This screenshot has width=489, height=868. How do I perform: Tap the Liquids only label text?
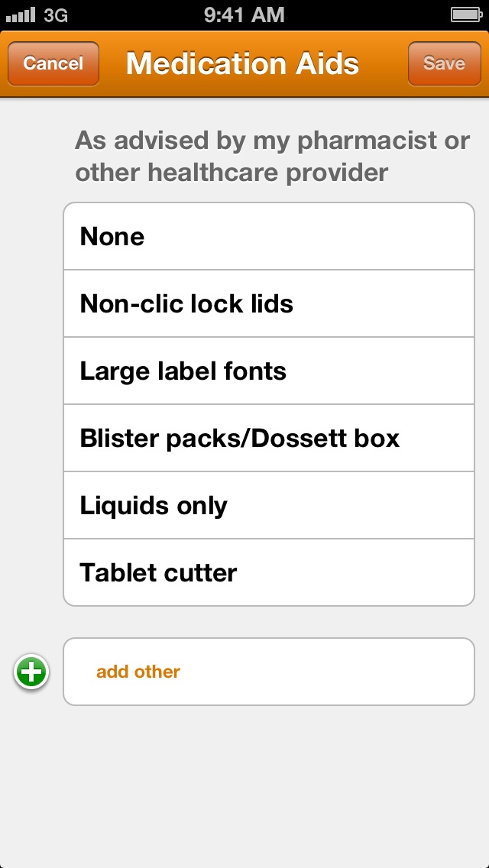pyautogui.click(x=154, y=506)
